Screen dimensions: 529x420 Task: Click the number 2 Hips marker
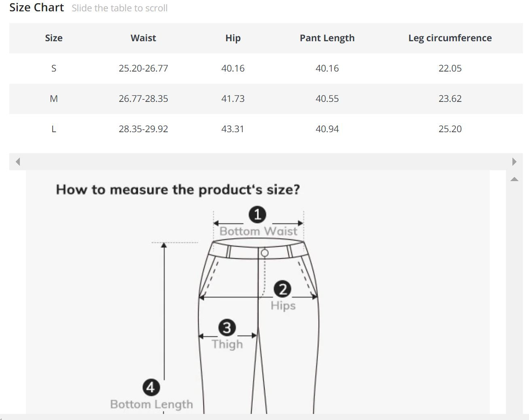click(282, 289)
